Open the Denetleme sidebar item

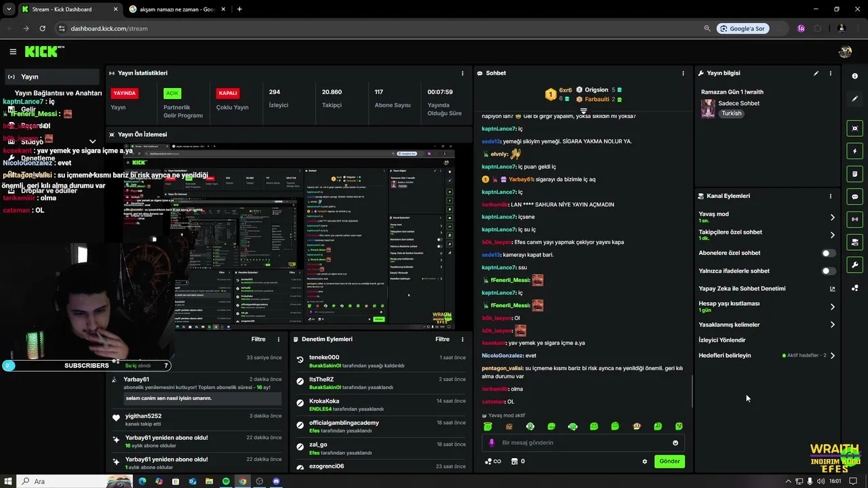pos(38,158)
